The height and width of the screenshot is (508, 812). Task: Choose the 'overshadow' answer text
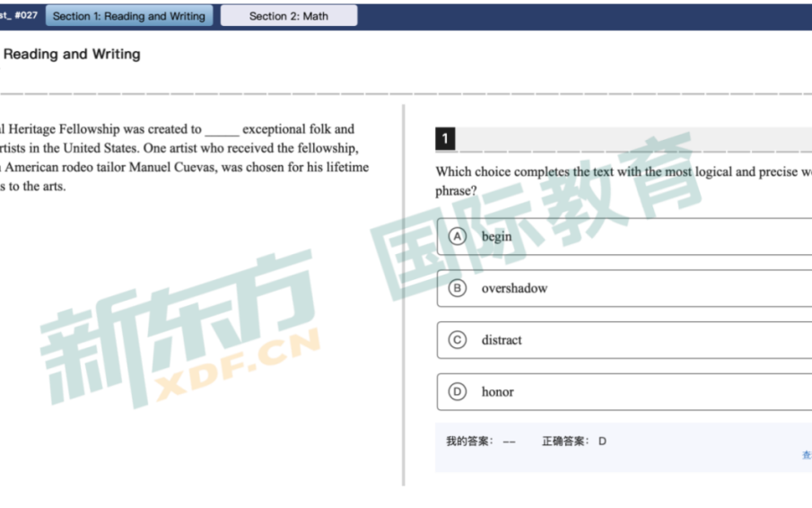(x=514, y=288)
